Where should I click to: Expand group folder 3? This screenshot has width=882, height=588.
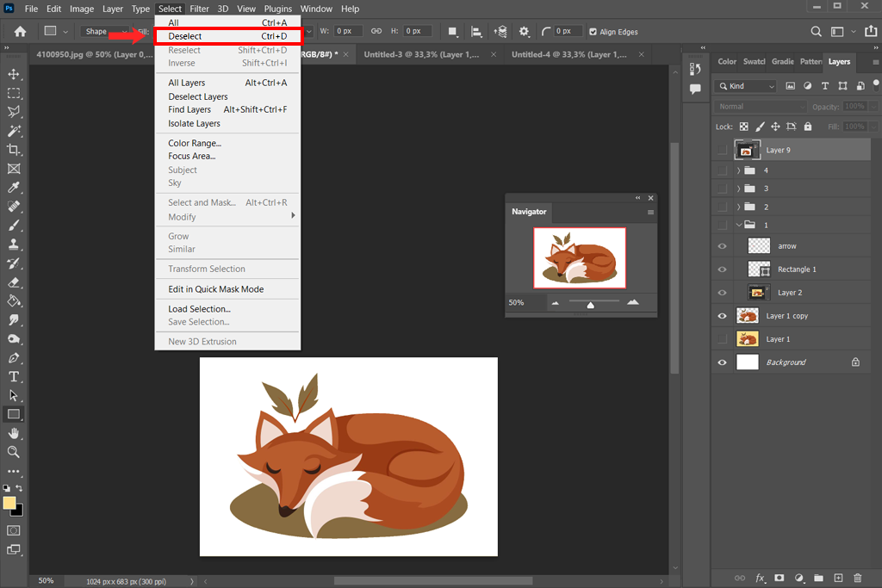coord(738,189)
